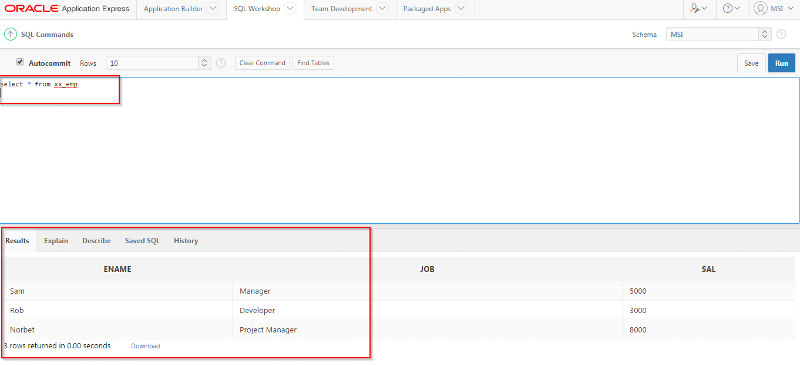Click the SAL column header
800x365 pixels.
click(709, 269)
